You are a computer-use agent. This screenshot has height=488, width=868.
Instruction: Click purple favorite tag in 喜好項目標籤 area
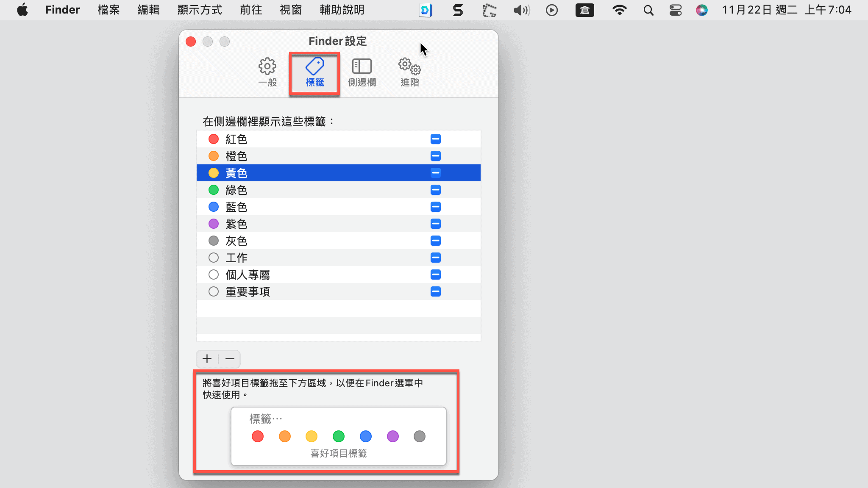pos(393,436)
